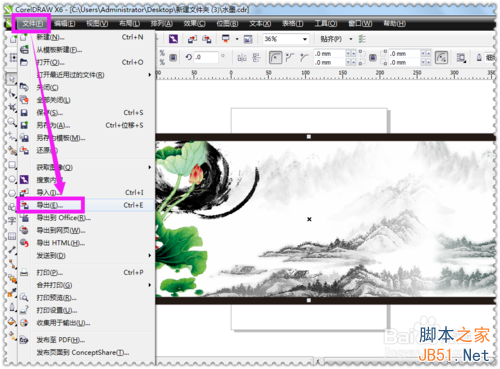Choose 打开(O)... in the File menu
500x369 pixels.
click(86, 62)
